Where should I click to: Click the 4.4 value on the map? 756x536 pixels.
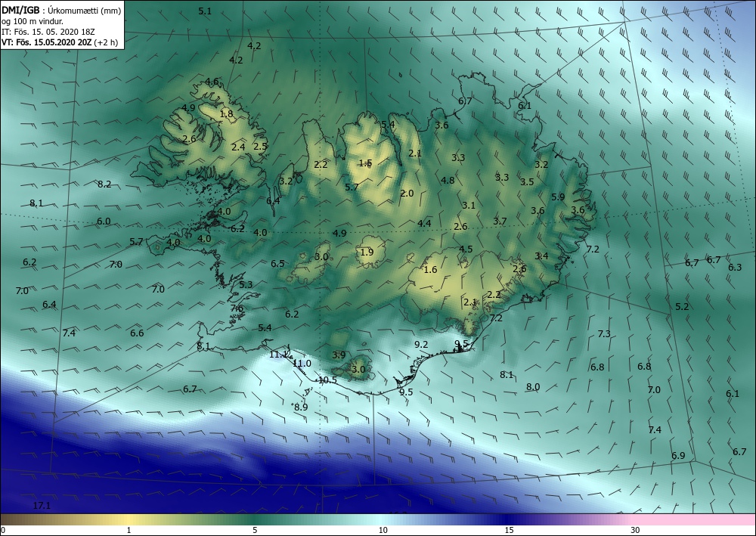(x=424, y=223)
